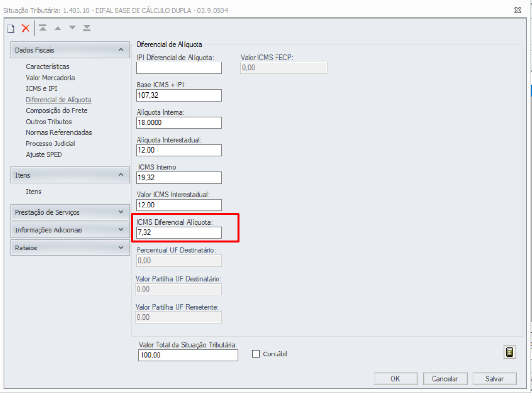Collapse the Itens section header

(x=70, y=175)
